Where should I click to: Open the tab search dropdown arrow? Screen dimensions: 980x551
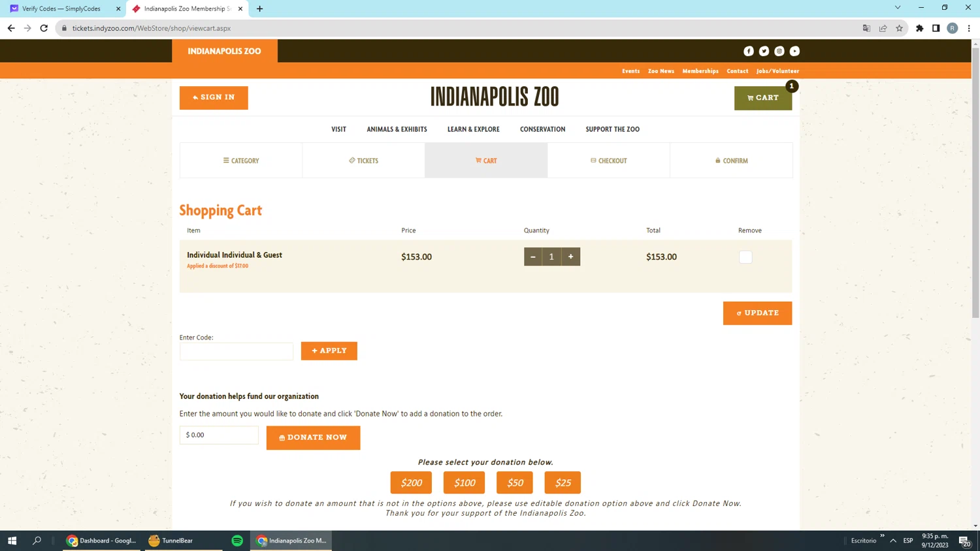[898, 8]
